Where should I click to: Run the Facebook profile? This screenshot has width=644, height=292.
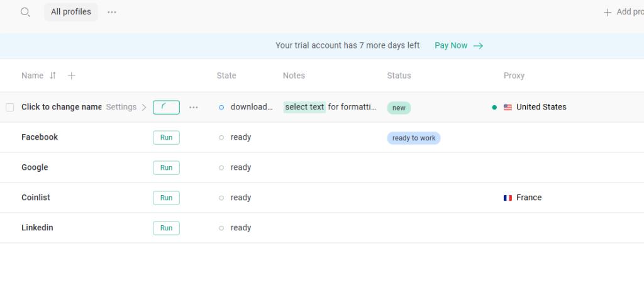pos(166,137)
